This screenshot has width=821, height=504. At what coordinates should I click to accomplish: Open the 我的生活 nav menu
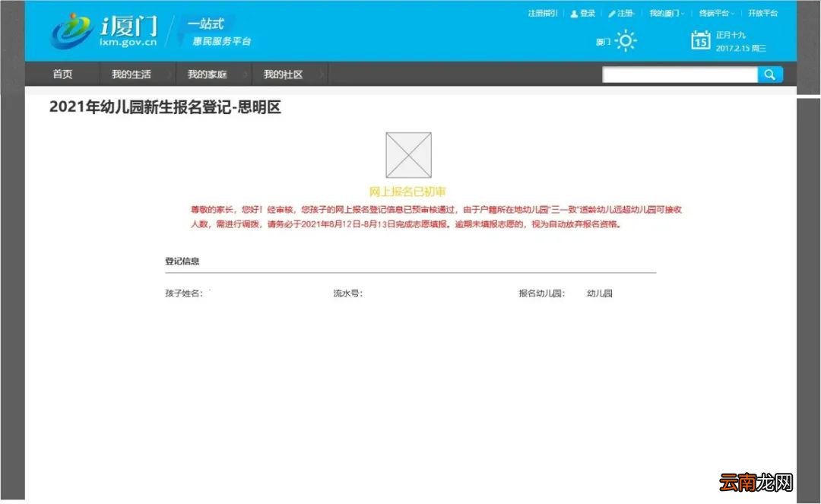131,74
